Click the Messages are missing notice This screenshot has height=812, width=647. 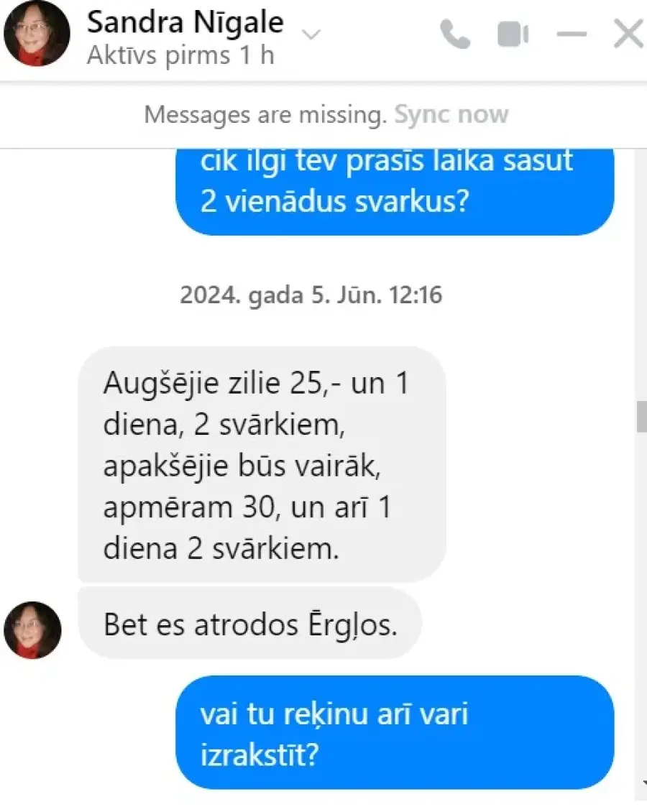265,114
